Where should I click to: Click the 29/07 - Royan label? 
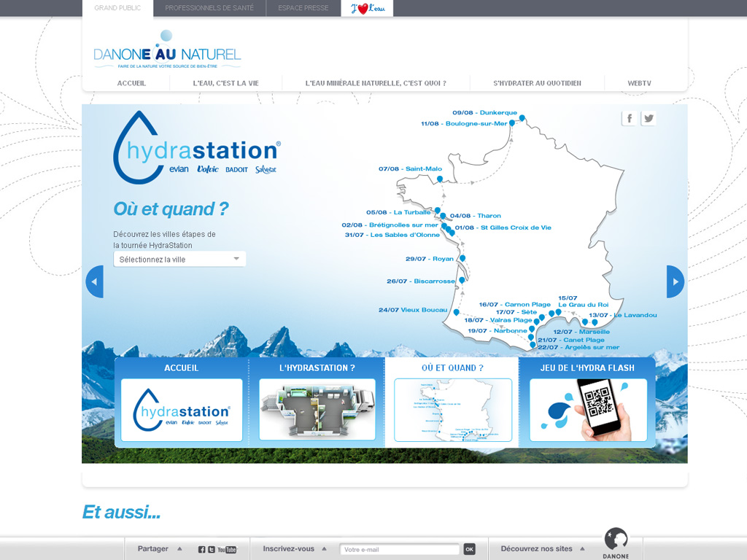(430, 259)
